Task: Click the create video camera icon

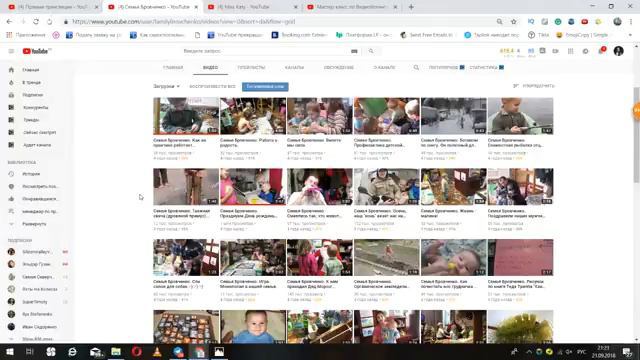Action: pyautogui.click(x=556, y=51)
